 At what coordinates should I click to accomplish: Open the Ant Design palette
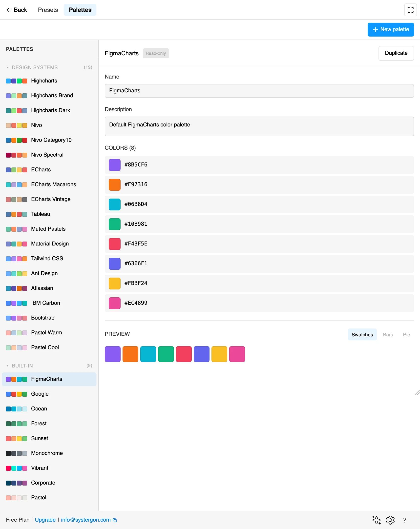click(49, 273)
